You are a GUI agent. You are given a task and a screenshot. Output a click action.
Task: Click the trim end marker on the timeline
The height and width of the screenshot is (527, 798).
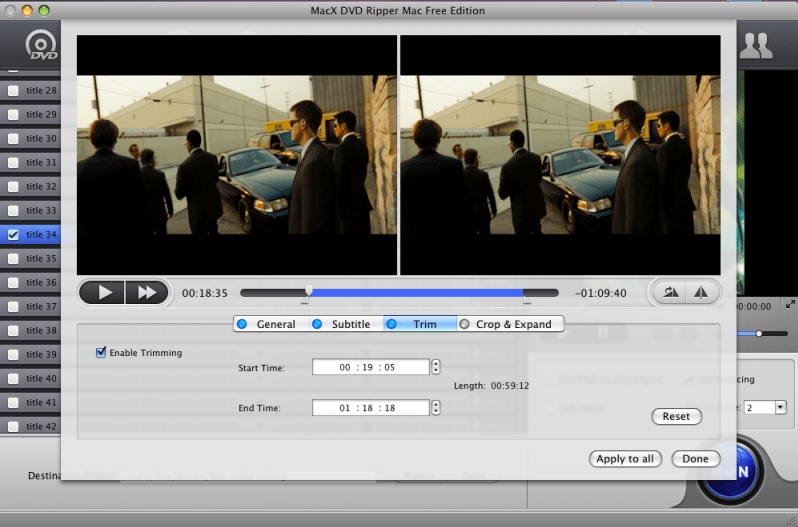[527, 300]
